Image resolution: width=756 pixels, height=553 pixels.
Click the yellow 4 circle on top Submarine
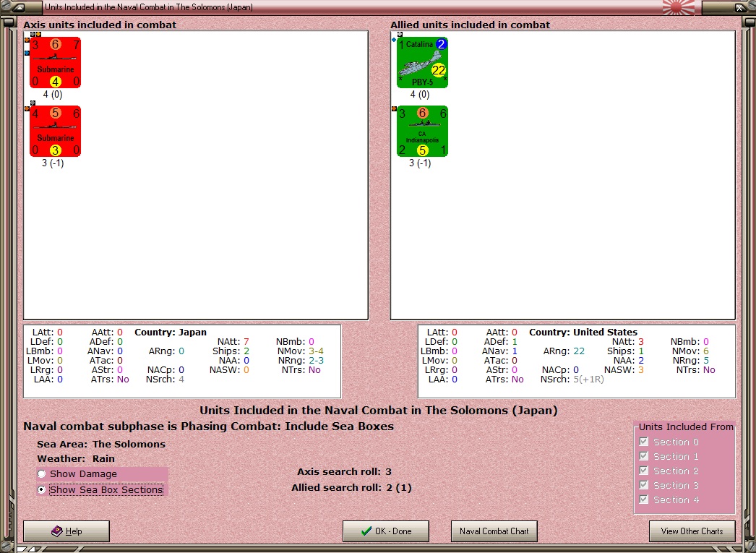[x=56, y=82]
